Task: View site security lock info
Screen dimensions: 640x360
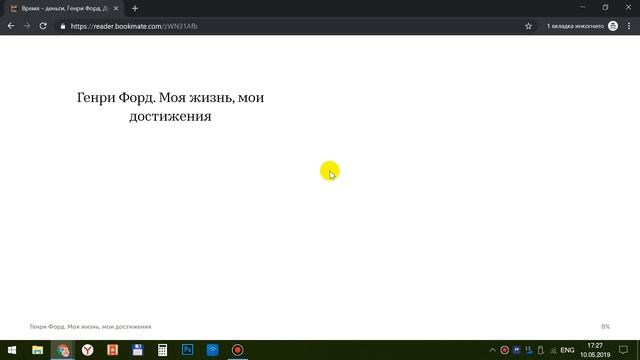Action: pos(62,26)
